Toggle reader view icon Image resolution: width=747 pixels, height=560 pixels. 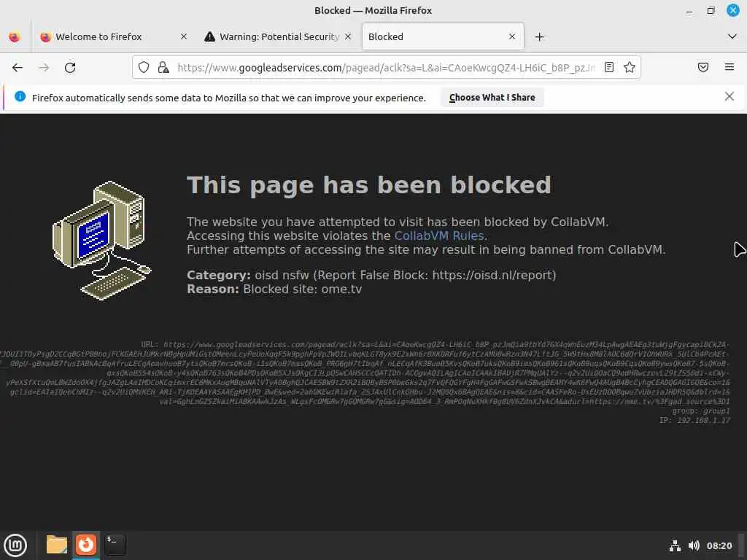[x=609, y=67]
